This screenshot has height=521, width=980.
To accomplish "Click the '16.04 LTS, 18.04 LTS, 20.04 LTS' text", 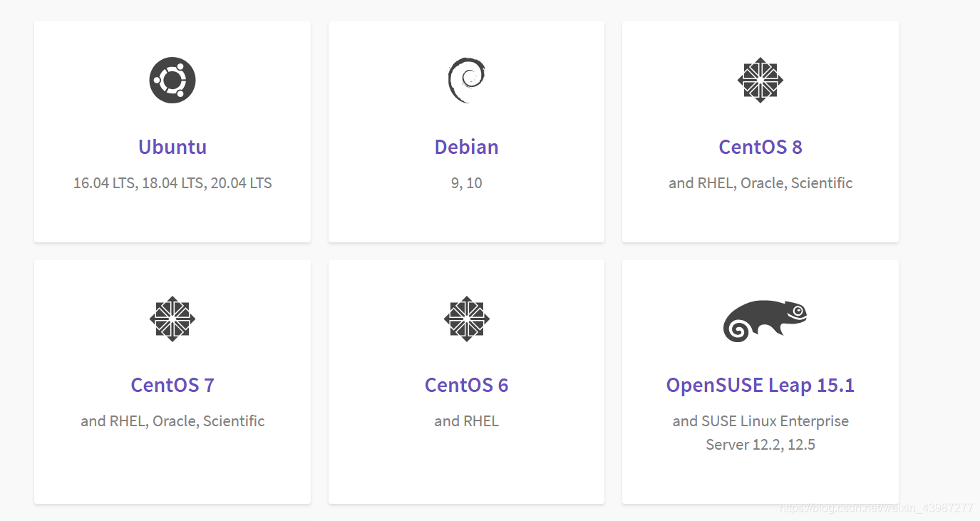I will (172, 182).
